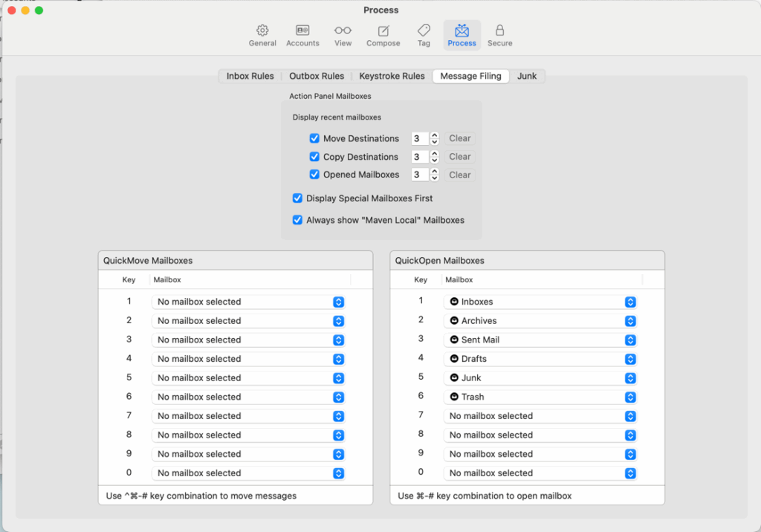Open the Junk QuickOpen dropdown
Viewport: 761px width, 532px height.
click(x=540, y=377)
